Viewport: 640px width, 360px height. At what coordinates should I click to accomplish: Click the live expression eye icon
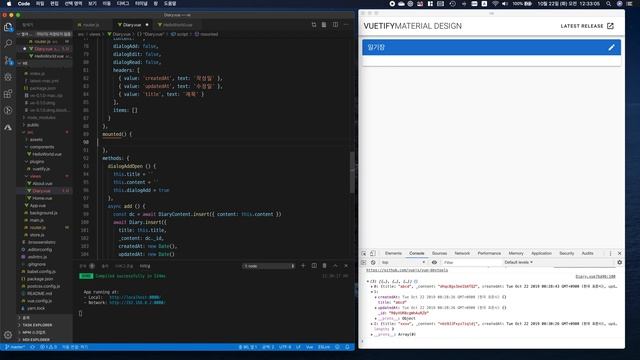coord(434,262)
